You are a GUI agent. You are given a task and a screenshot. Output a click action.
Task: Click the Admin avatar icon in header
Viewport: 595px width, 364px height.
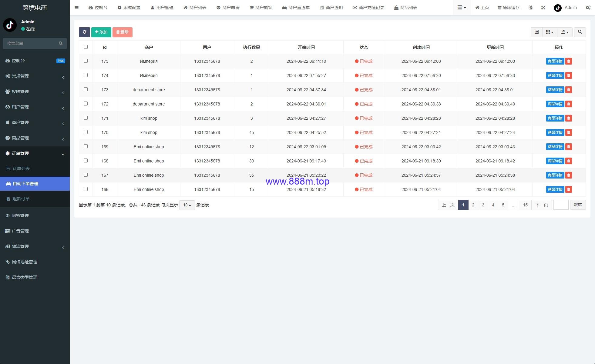pyautogui.click(x=558, y=8)
